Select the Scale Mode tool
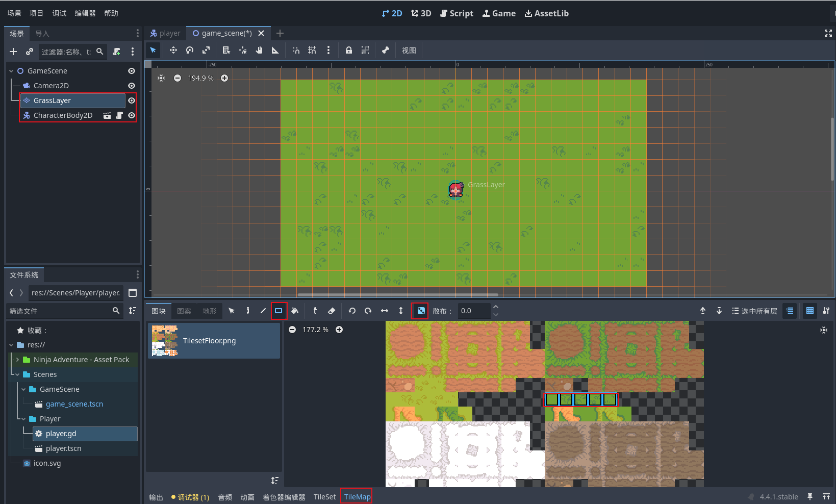 coord(206,50)
